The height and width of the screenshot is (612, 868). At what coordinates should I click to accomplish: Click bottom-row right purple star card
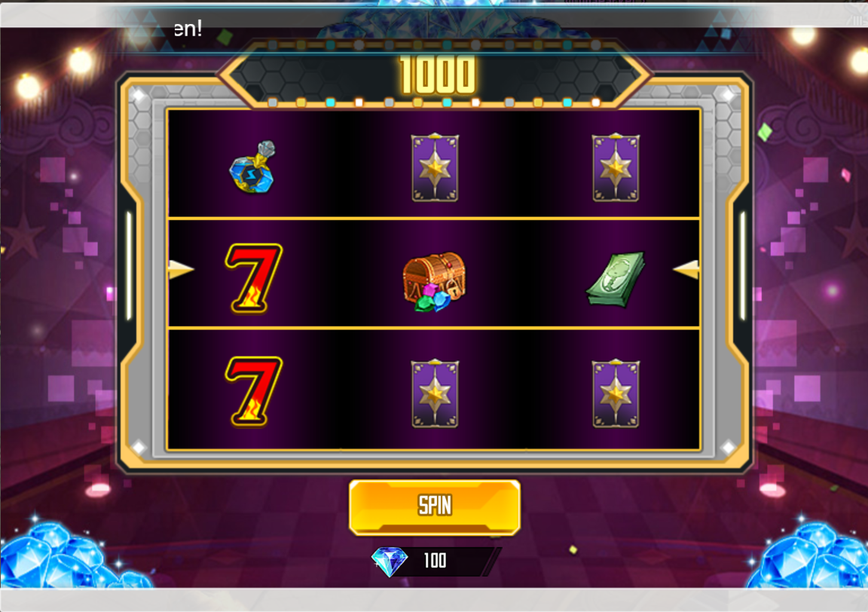tap(616, 393)
